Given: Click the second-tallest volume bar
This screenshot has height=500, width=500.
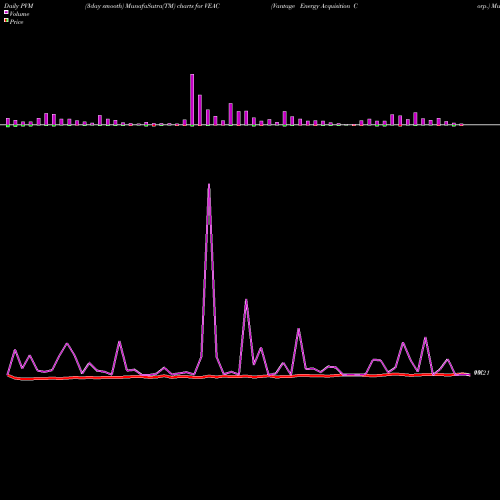Looking at the screenshot, I should tap(200, 110).
